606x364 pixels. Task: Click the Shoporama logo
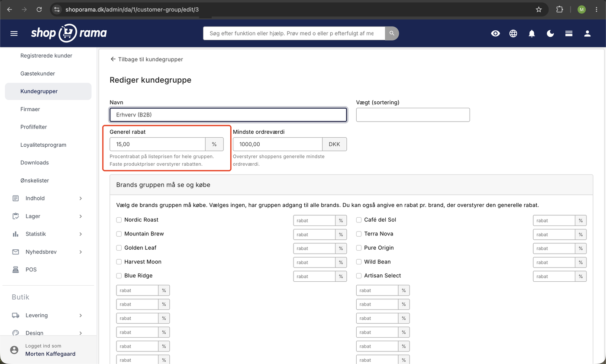pos(69,33)
